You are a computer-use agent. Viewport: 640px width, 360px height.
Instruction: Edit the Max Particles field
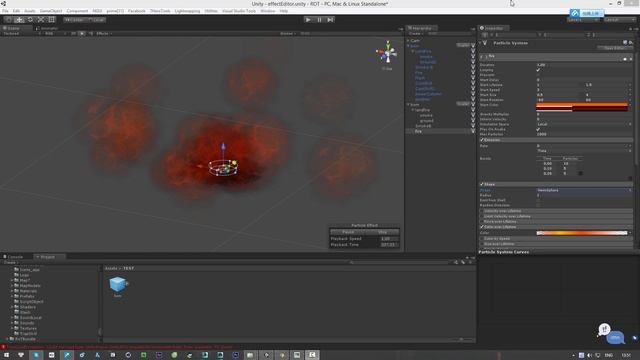(584, 134)
